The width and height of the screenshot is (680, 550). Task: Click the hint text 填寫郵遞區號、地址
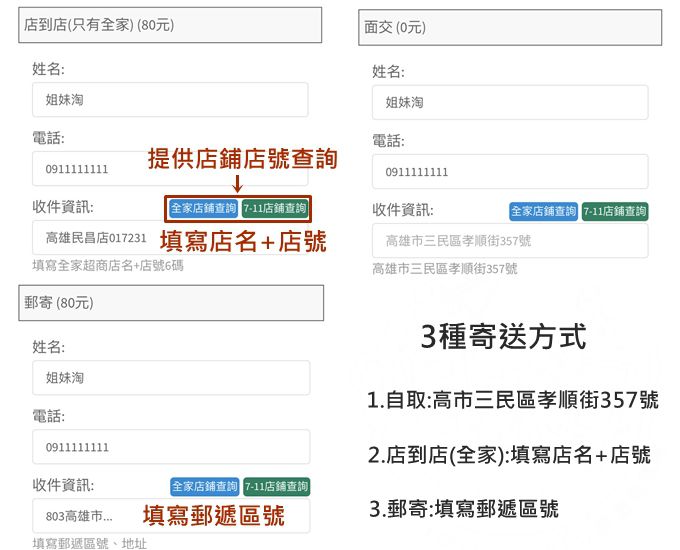click(x=90, y=543)
